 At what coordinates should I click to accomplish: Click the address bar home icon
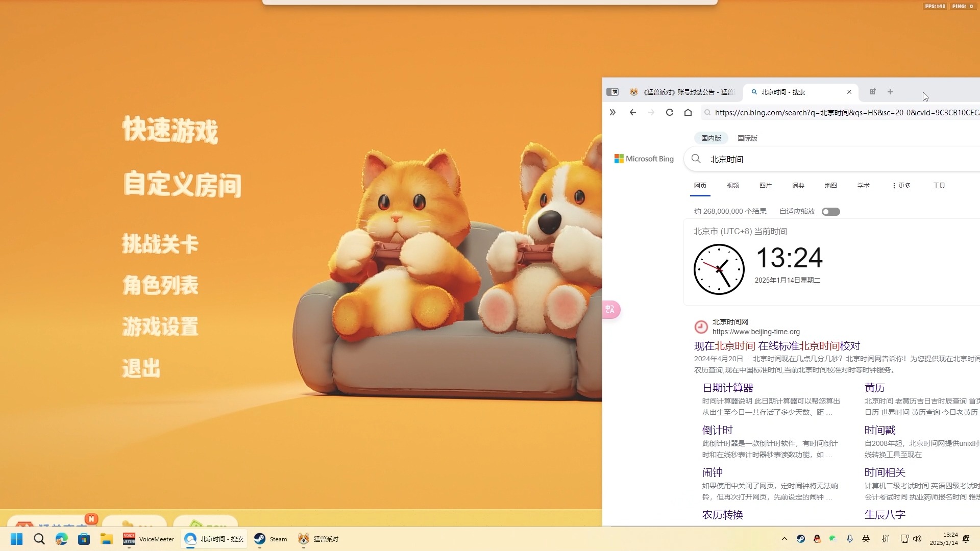click(687, 112)
